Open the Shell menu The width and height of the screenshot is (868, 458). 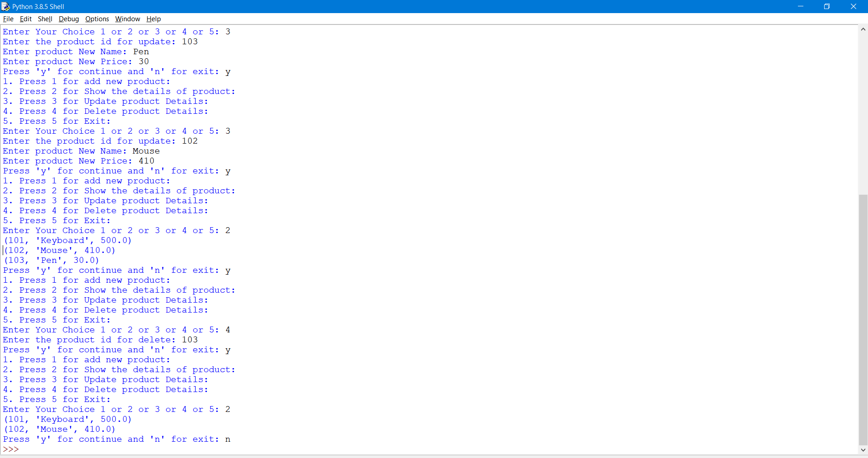[x=44, y=19]
